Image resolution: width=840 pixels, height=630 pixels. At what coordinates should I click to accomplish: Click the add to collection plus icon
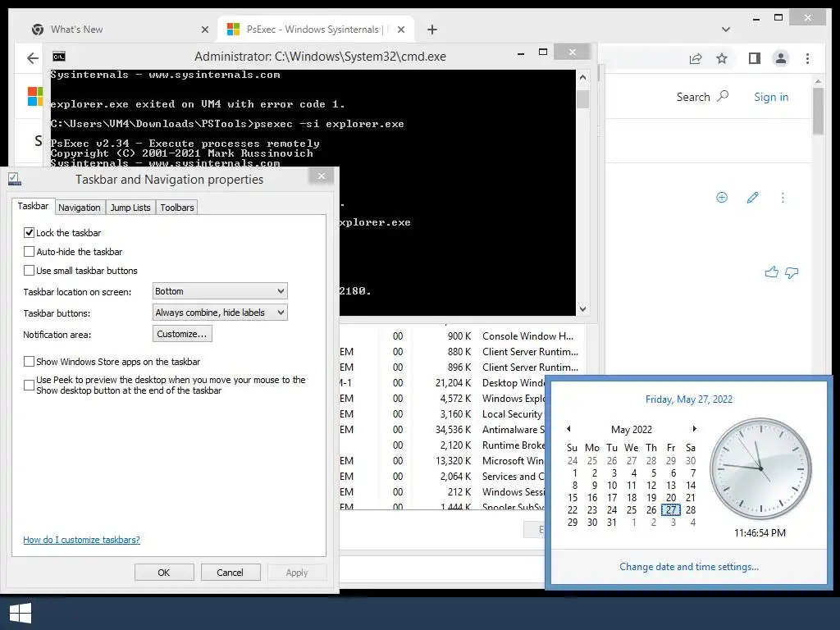click(x=722, y=198)
